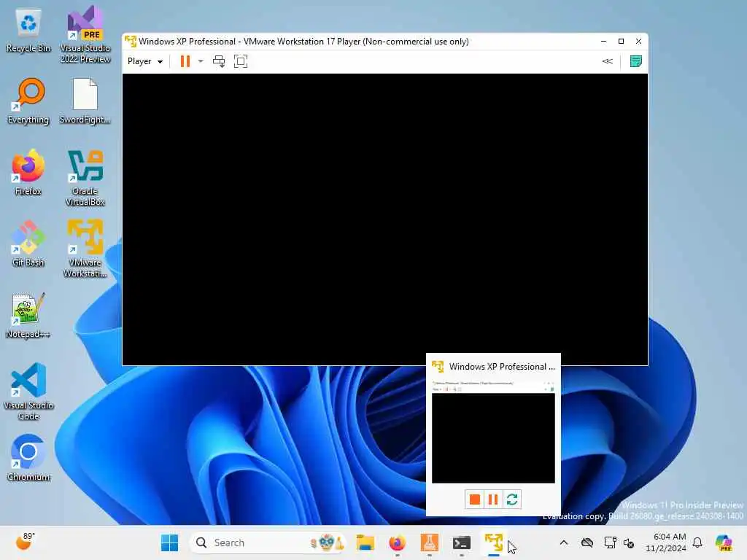
Task: Minimize the VMware Player window
Action: (603, 42)
